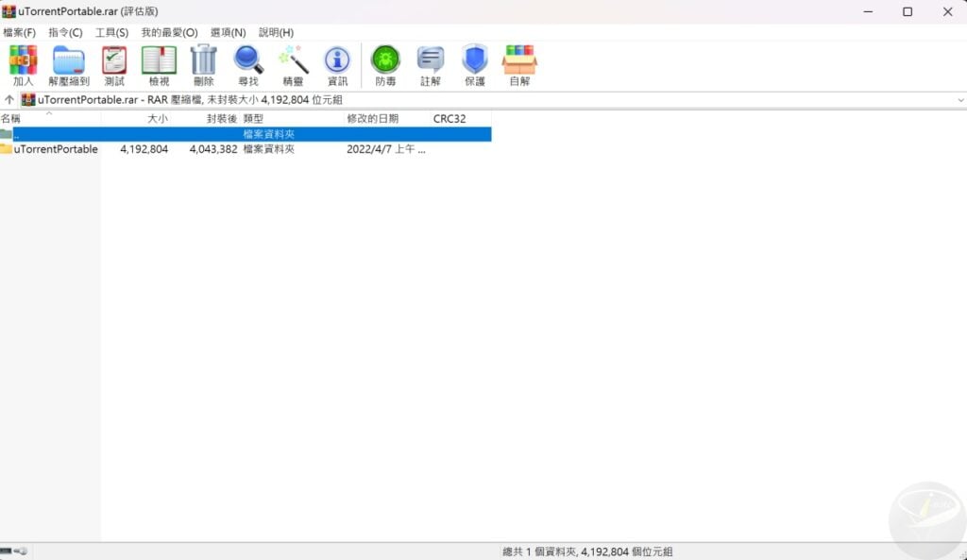
Task: Sort list by 大小 column header
Action: (x=157, y=118)
